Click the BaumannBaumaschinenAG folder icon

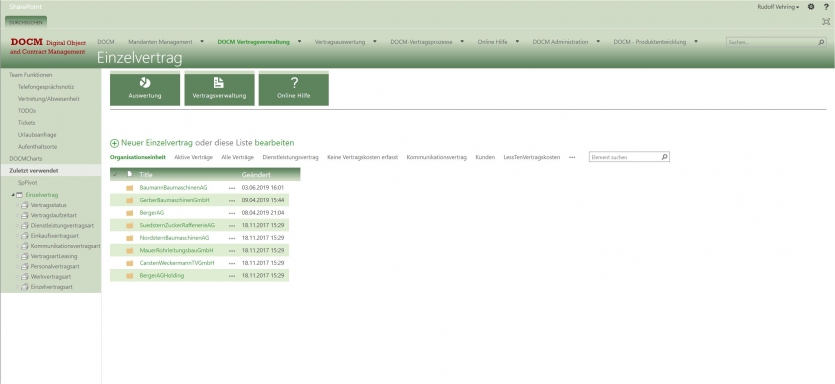click(x=129, y=188)
